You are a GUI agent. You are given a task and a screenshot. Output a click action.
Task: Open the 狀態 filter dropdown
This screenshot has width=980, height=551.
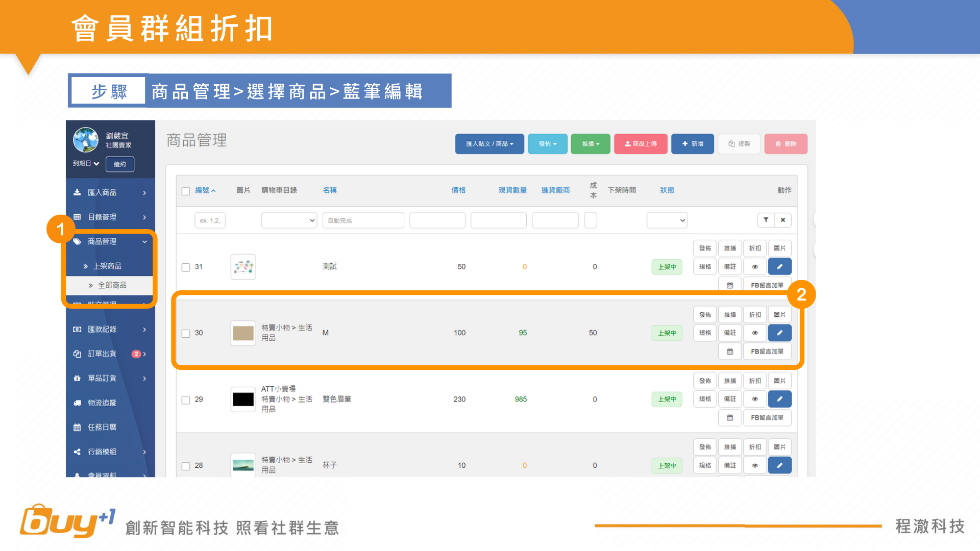click(x=667, y=220)
